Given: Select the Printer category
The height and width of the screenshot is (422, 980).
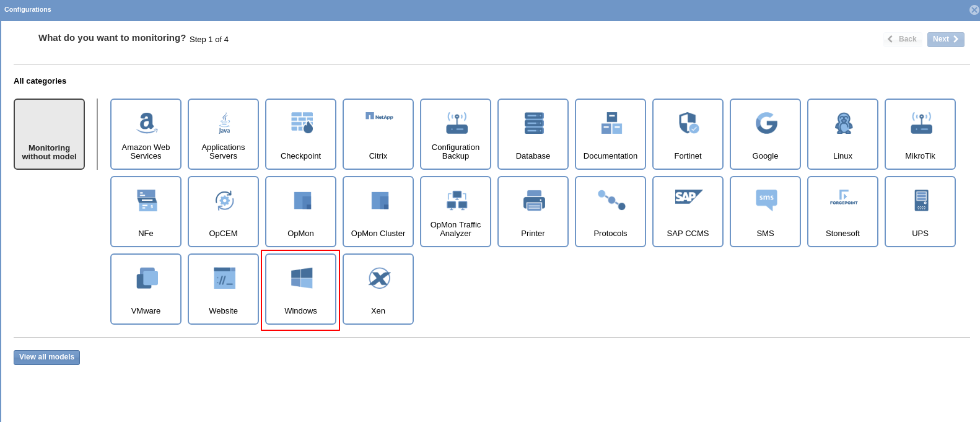Looking at the screenshot, I should tap(533, 211).
